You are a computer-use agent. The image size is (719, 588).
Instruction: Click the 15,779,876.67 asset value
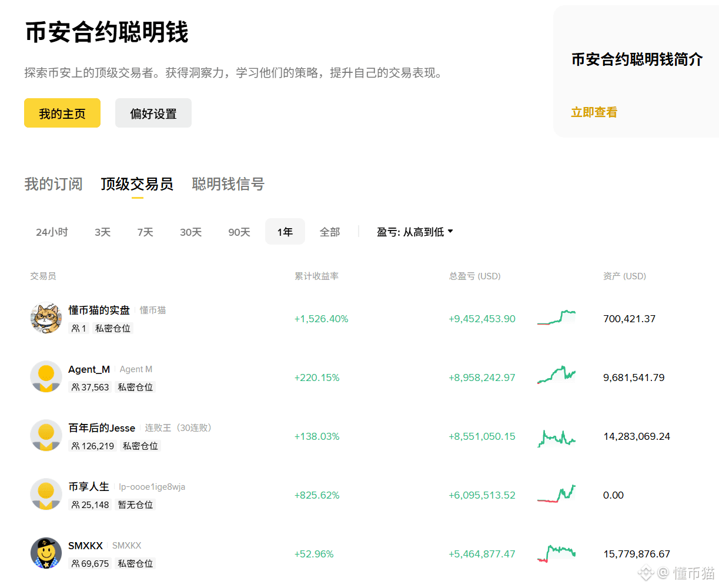pyautogui.click(x=637, y=554)
